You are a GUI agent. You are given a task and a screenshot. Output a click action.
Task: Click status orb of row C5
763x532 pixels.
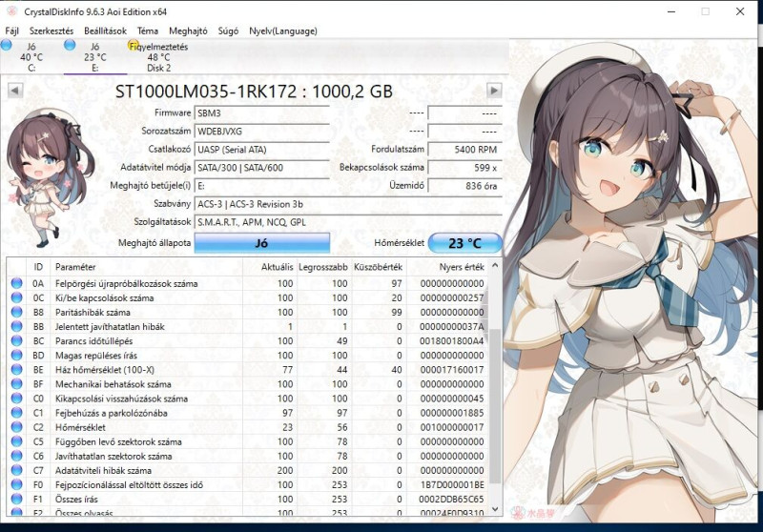pyautogui.click(x=16, y=441)
